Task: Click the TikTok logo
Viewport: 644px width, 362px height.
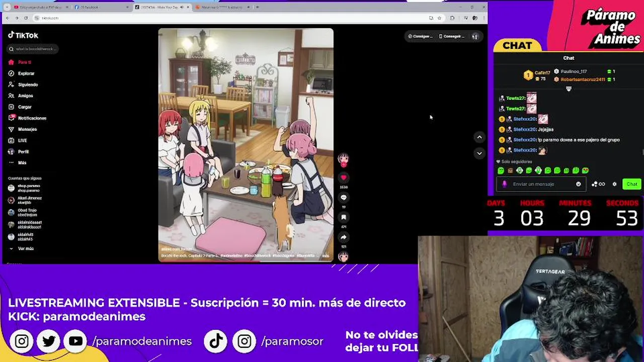Action: click(23, 35)
